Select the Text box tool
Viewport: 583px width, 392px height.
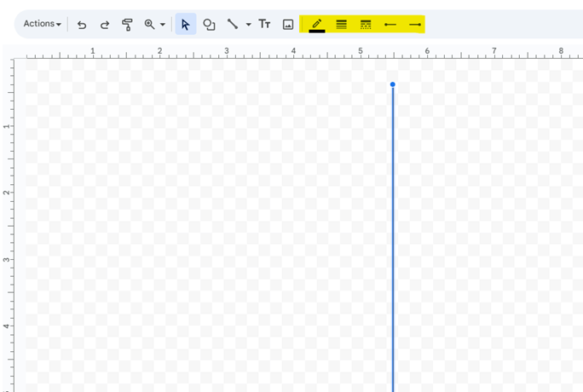tap(264, 25)
